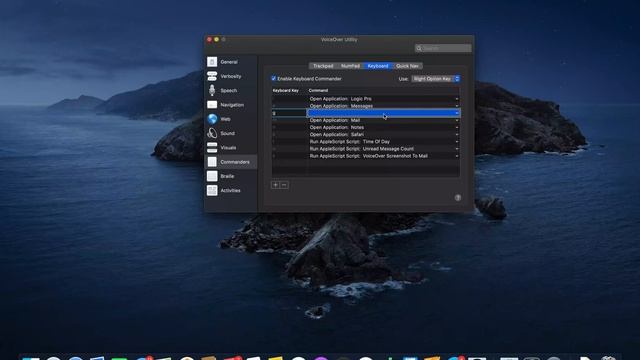Select the Keyboard tab

pyautogui.click(x=378, y=66)
